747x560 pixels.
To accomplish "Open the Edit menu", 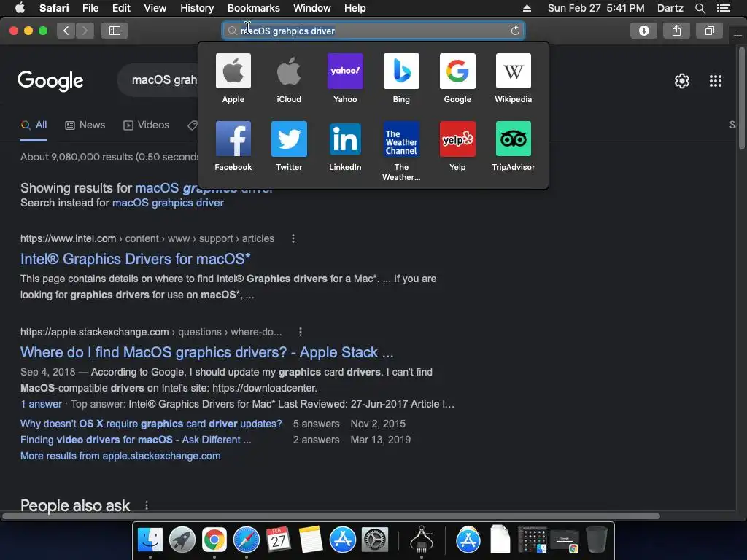I will [x=121, y=8].
